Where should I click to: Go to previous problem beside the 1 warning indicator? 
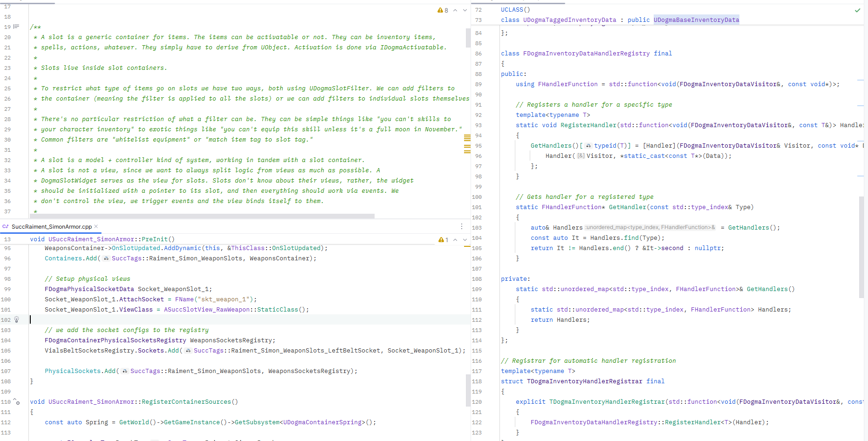[455, 240]
